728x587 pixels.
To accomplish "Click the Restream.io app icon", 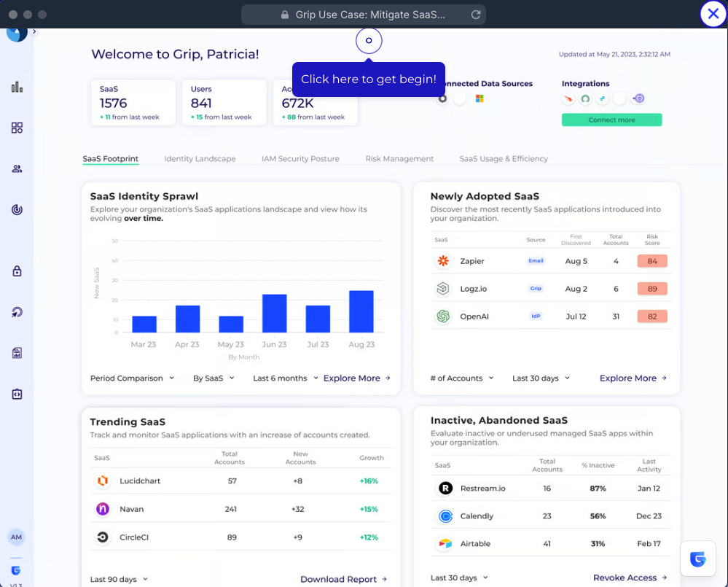I will 445,488.
